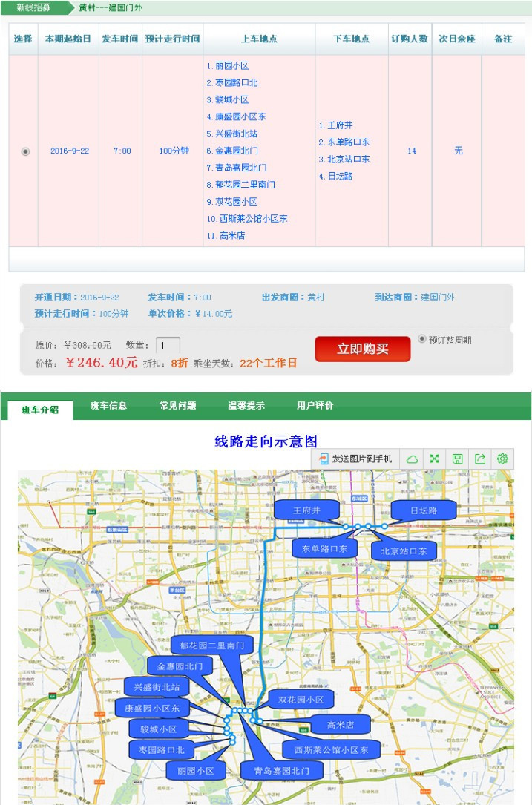Click the send image to phone icon
The image size is (532, 805).
tap(324, 459)
